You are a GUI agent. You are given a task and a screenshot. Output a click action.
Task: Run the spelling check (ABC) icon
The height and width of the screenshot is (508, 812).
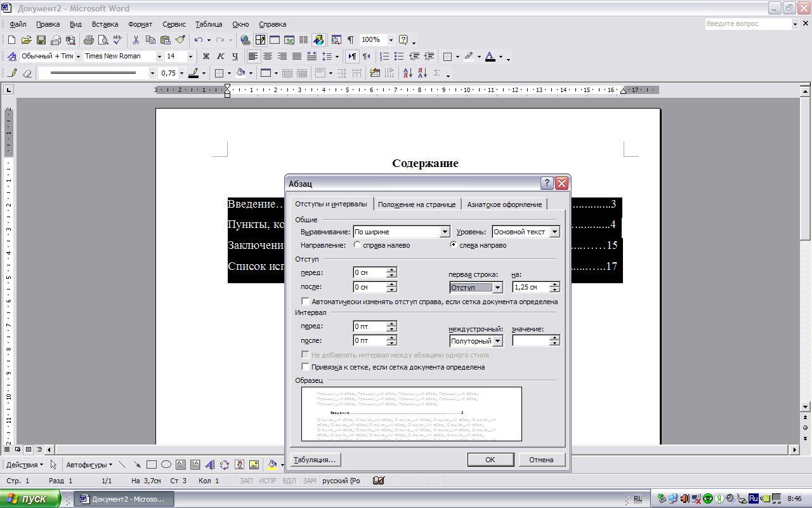117,39
